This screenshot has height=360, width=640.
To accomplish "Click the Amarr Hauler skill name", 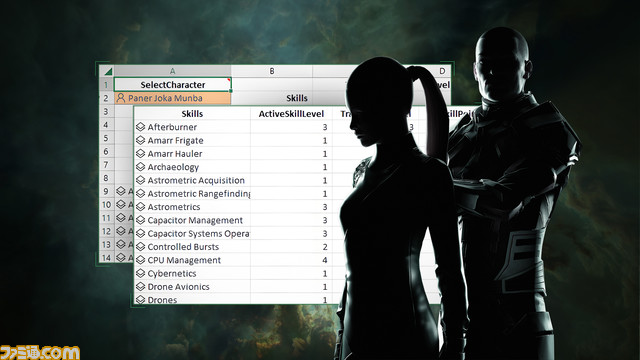I will (175, 153).
